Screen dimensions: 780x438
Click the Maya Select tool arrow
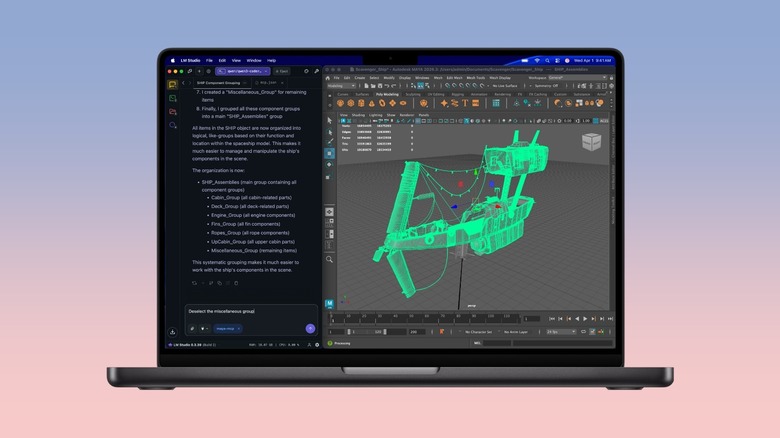[330, 121]
